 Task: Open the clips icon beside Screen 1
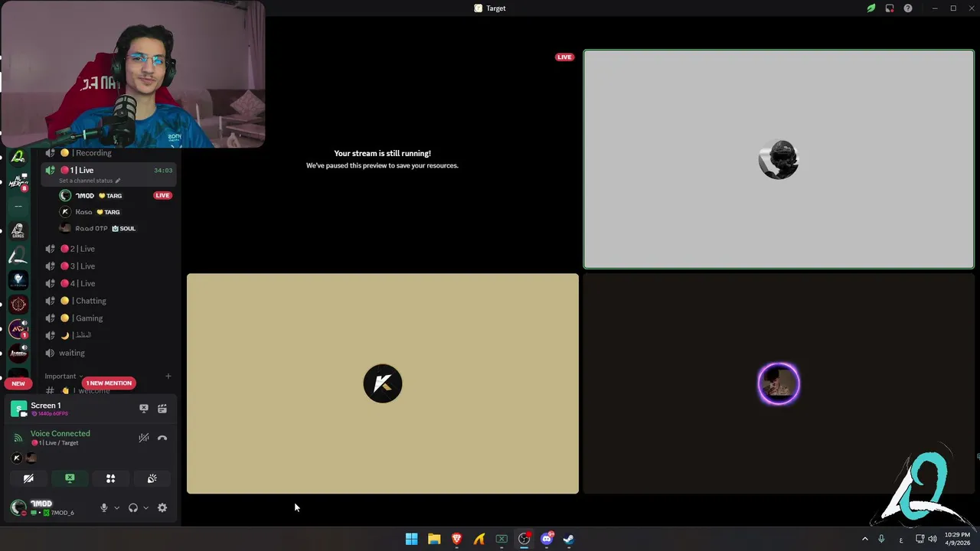[x=162, y=409]
